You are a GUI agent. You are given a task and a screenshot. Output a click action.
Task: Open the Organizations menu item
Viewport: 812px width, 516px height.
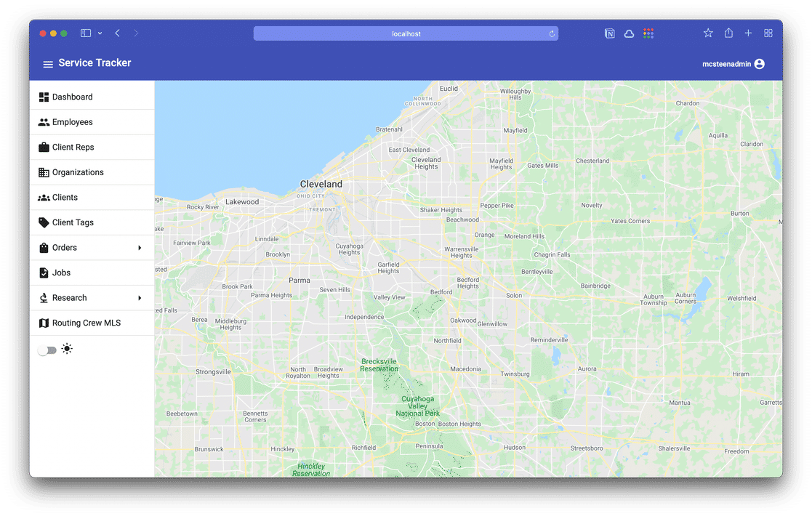[92, 172]
